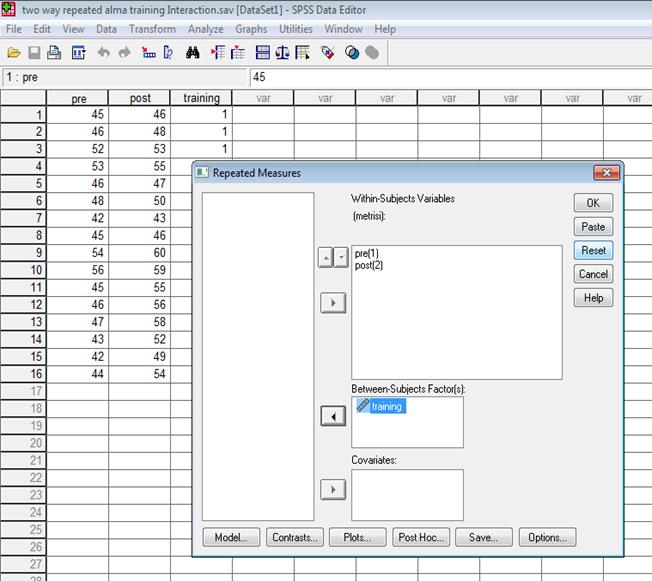Viewport: 652px width, 581px height.
Task: Click the Weight Cases scale icon
Action: coord(282,53)
